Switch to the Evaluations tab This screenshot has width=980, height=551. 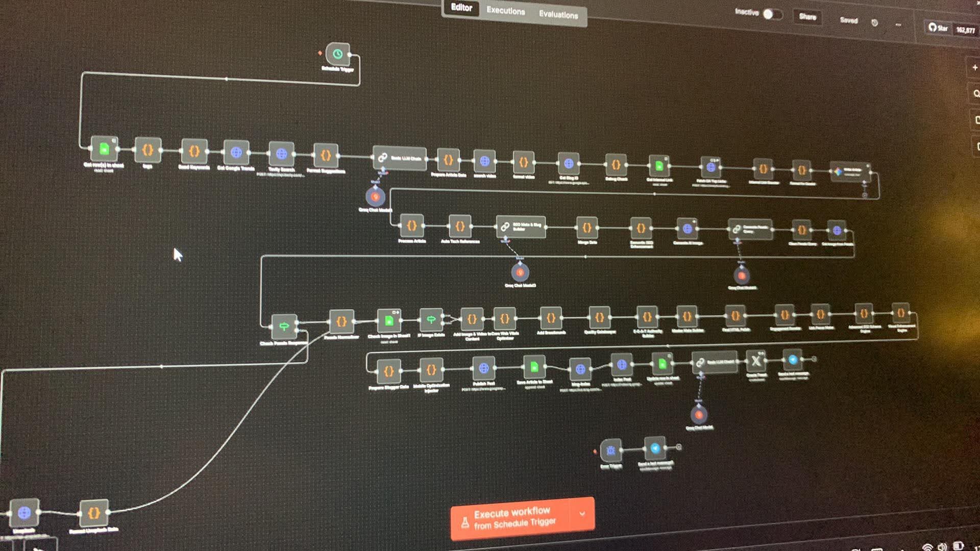coord(558,15)
